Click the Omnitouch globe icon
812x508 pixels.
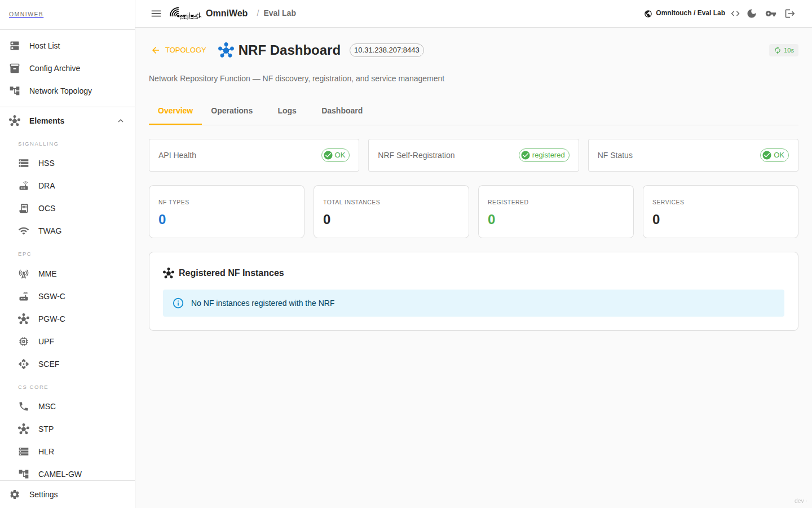tap(648, 14)
